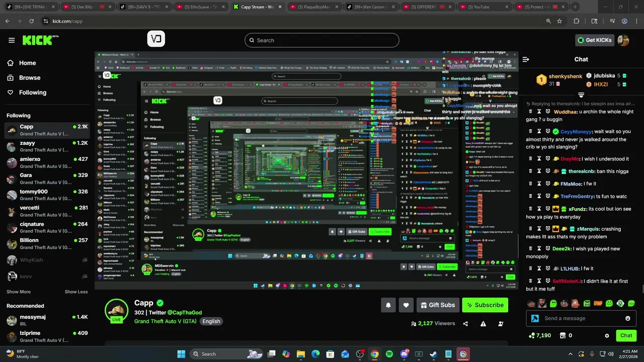This screenshot has height=362, width=644.
Task: Click the Send a message input field
Action: tap(581, 318)
